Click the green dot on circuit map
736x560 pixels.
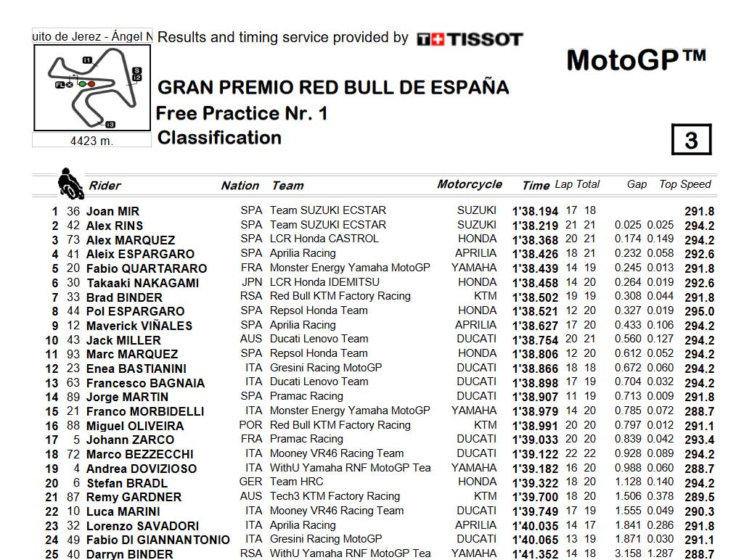point(82,84)
